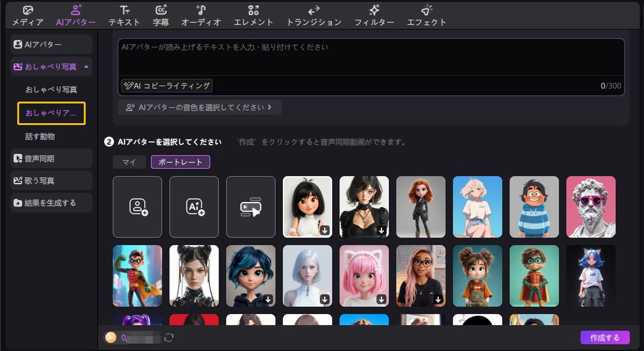
Task: Open 音声同期 in the sidebar
Action: point(51,158)
